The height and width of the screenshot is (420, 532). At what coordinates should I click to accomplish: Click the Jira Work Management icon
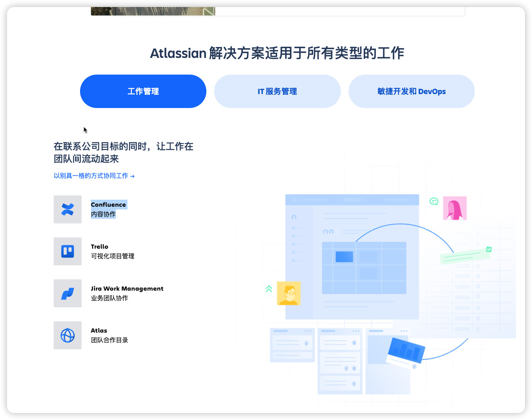[x=68, y=293]
